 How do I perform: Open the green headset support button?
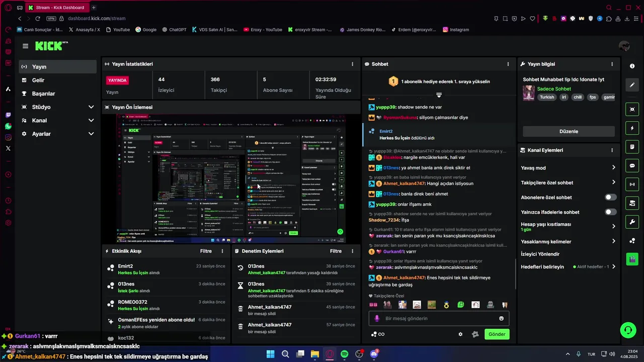(x=628, y=330)
